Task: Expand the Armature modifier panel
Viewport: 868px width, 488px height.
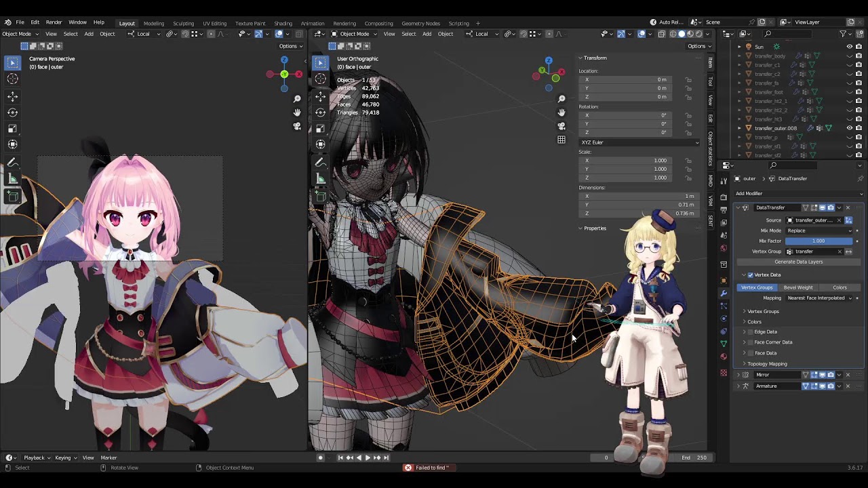Action: point(738,386)
